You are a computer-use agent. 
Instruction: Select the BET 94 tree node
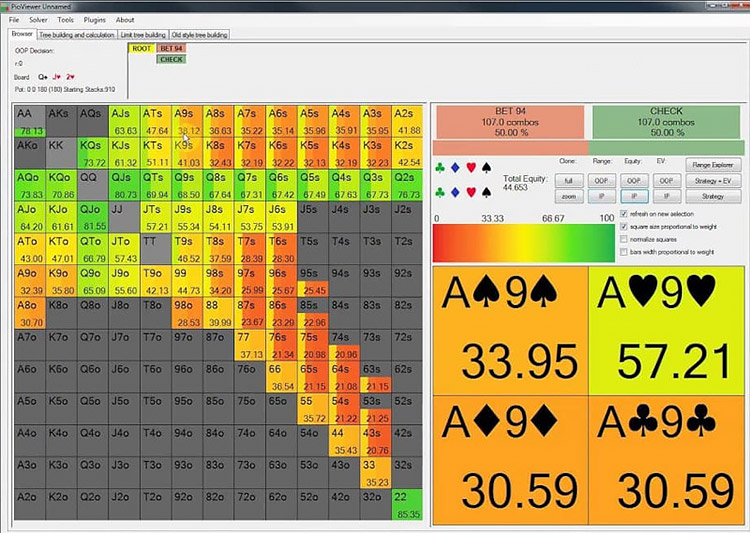[171, 48]
